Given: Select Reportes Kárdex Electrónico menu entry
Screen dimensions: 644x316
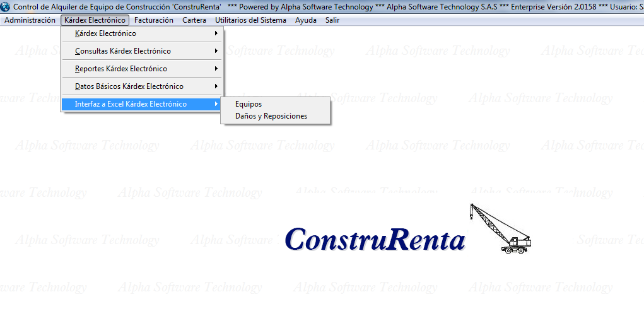Looking at the screenshot, I should click(120, 69).
